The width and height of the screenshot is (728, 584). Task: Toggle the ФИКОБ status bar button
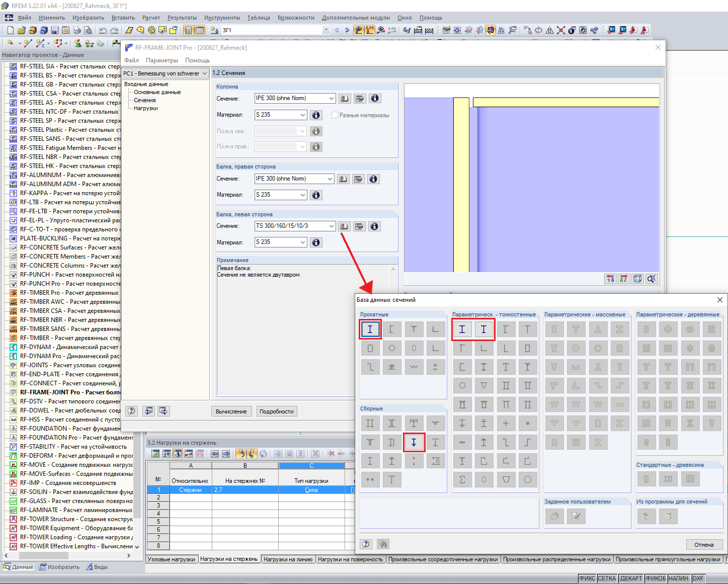click(656, 578)
